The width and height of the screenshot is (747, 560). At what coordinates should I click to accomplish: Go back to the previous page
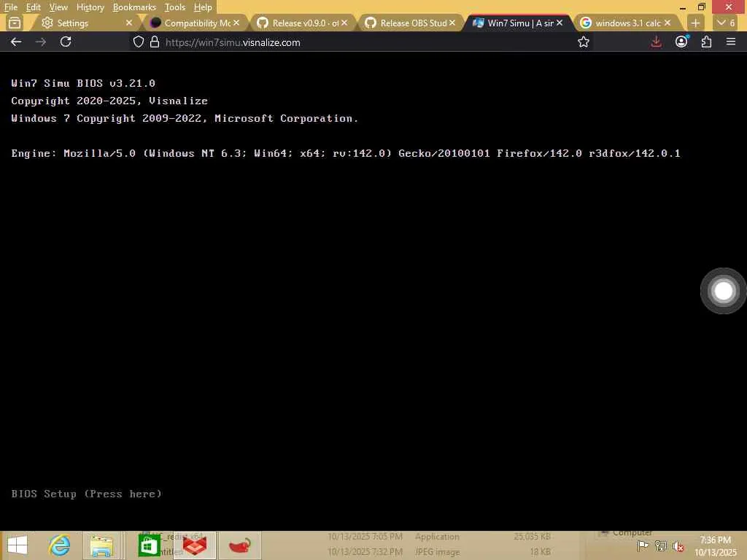(x=16, y=42)
